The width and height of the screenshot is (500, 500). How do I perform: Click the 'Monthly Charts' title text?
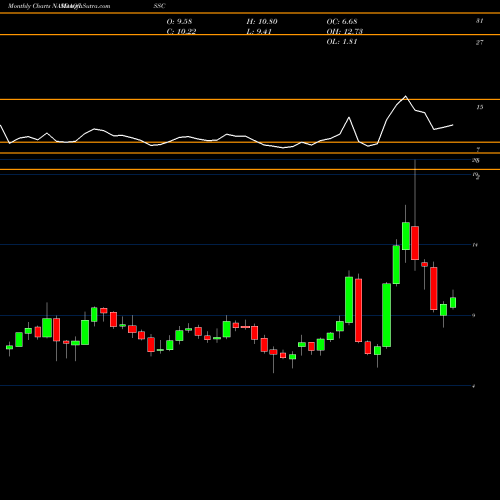click(29, 6)
